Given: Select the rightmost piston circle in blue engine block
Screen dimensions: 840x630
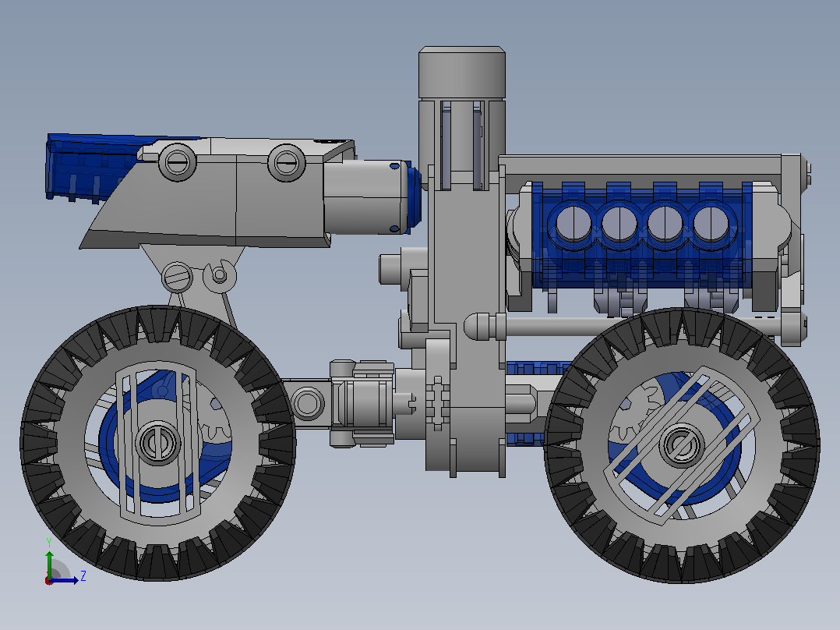Looking at the screenshot, I should (x=711, y=224).
